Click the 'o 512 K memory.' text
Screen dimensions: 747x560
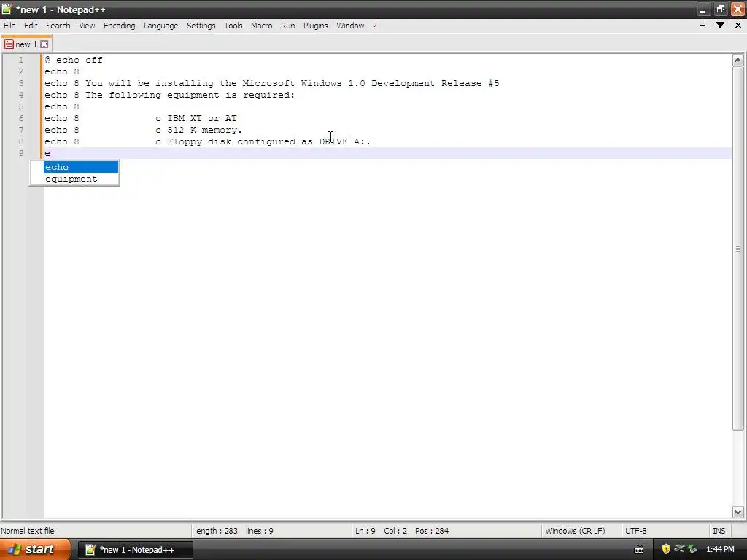(x=198, y=130)
